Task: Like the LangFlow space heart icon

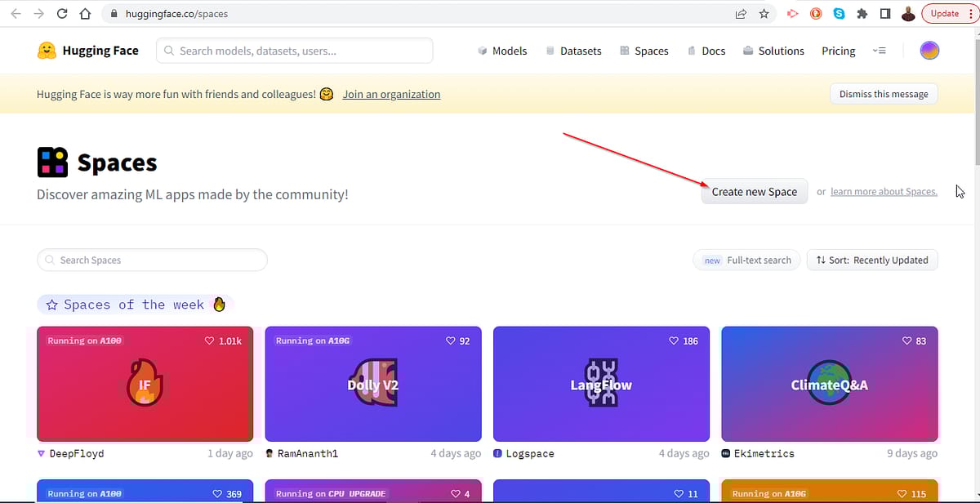Action: point(674,341)
